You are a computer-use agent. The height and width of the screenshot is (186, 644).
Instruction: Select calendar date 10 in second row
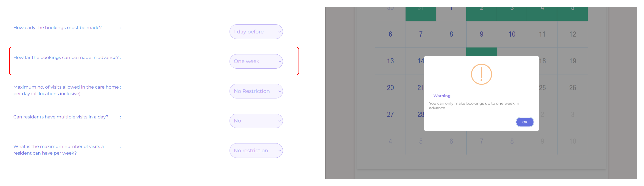point(512,34)
